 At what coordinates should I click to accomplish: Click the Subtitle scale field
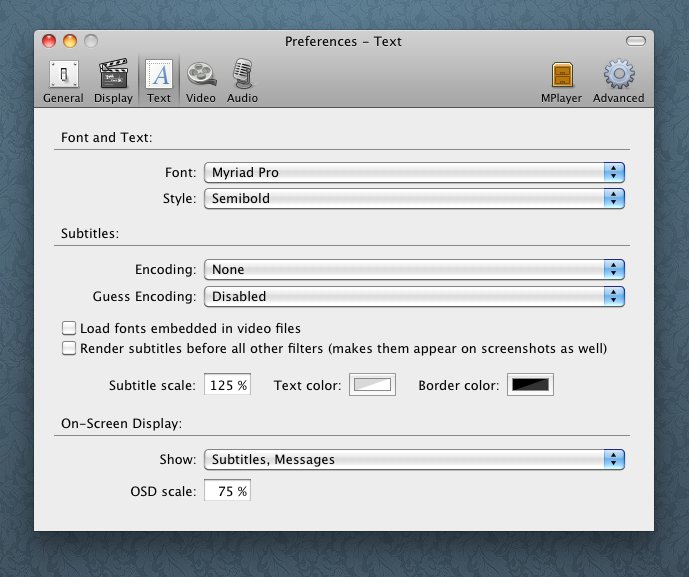[228, 385]
